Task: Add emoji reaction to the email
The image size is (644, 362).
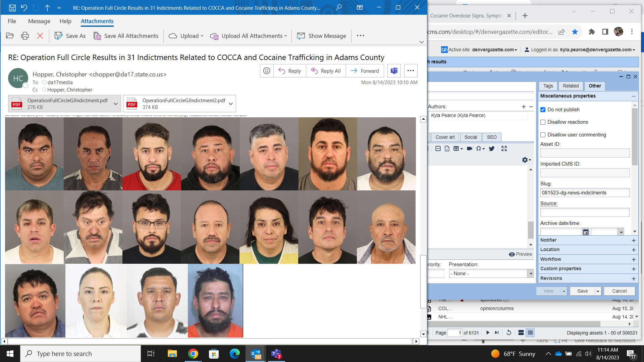Action: (267, 71)
